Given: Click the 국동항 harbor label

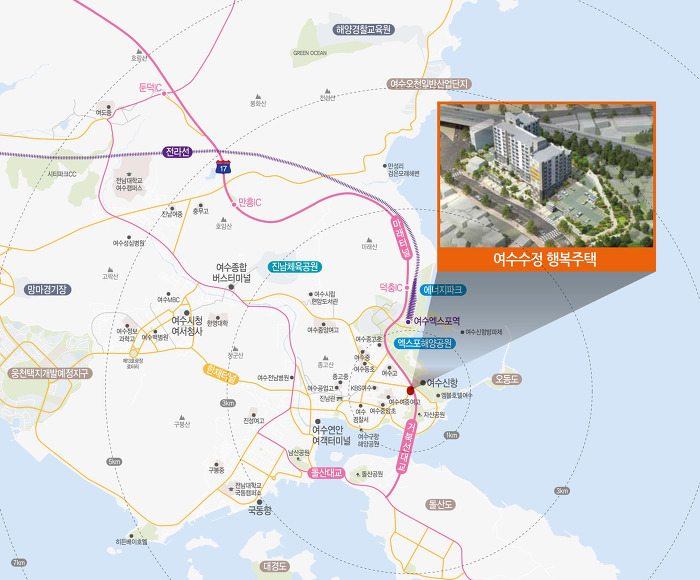Looking at the screenshot, I should pos(260,510).
